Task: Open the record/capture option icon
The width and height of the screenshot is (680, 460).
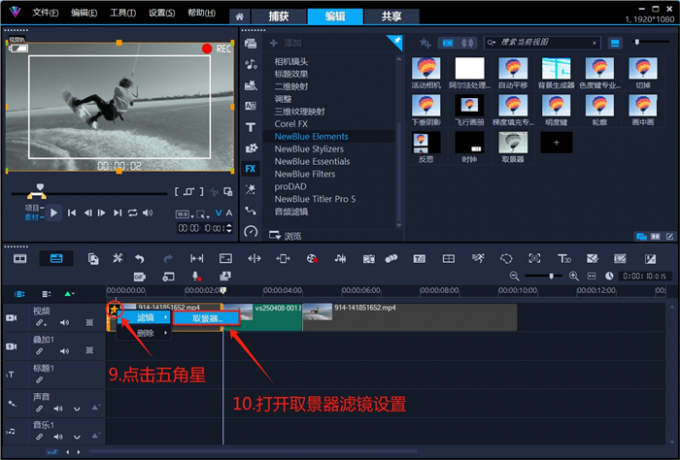Action: (x=312, y=259)
